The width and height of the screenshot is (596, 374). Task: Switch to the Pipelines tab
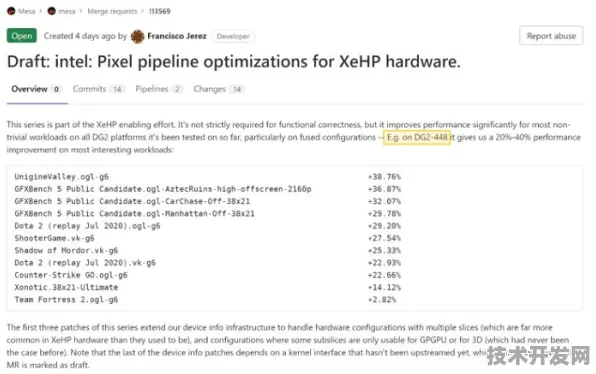tap(159, 89)
